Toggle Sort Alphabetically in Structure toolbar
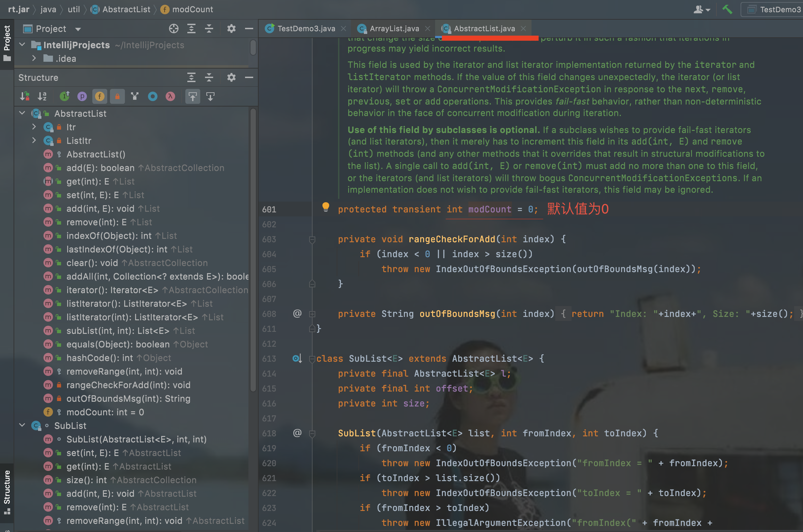Viewport: 803px width, 532px height. (42, 97)
